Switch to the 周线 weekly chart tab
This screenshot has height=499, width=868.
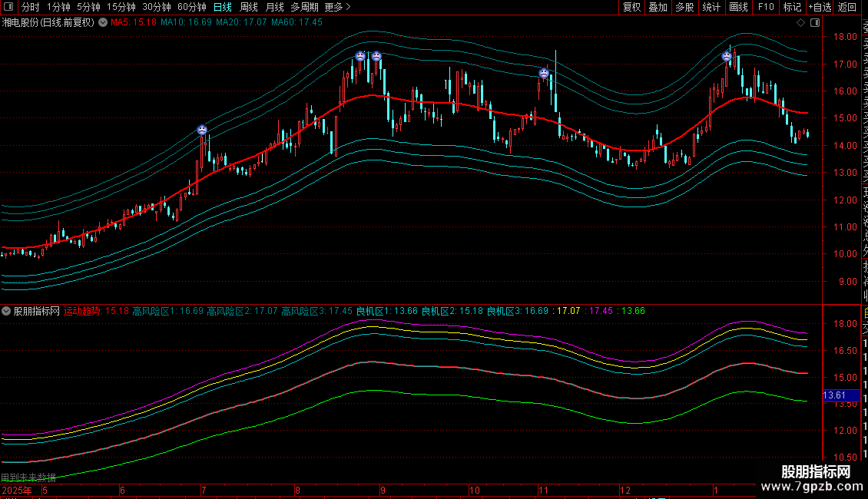[x=249, y=7]
